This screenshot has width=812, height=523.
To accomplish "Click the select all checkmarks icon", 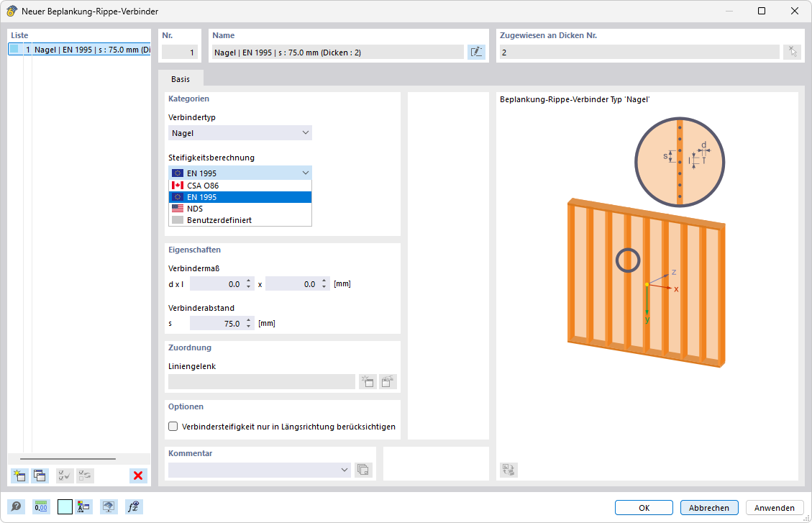I will point(65,476).
